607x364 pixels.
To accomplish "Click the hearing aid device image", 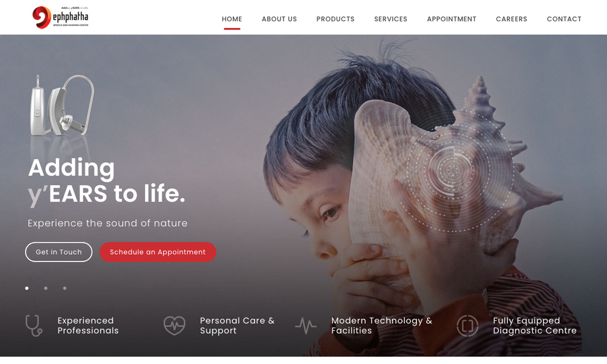I will click(62, 105).
